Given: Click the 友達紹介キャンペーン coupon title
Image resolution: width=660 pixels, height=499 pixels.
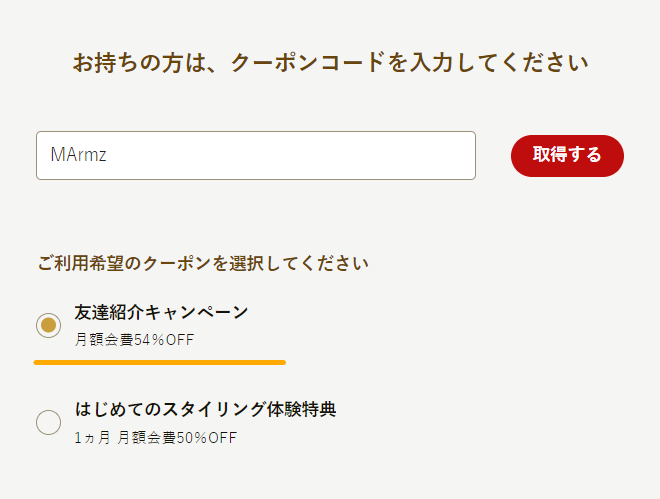Looking at the screenshot, I should tap(161, 312).
